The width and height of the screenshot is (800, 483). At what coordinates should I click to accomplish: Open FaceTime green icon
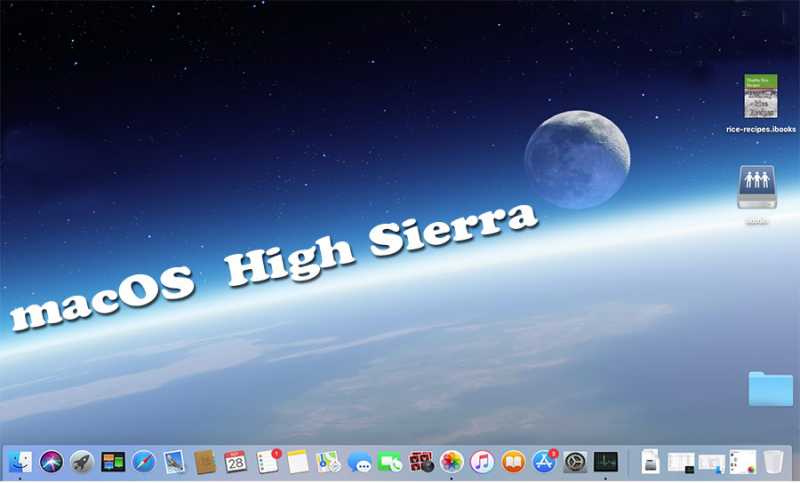390,462
